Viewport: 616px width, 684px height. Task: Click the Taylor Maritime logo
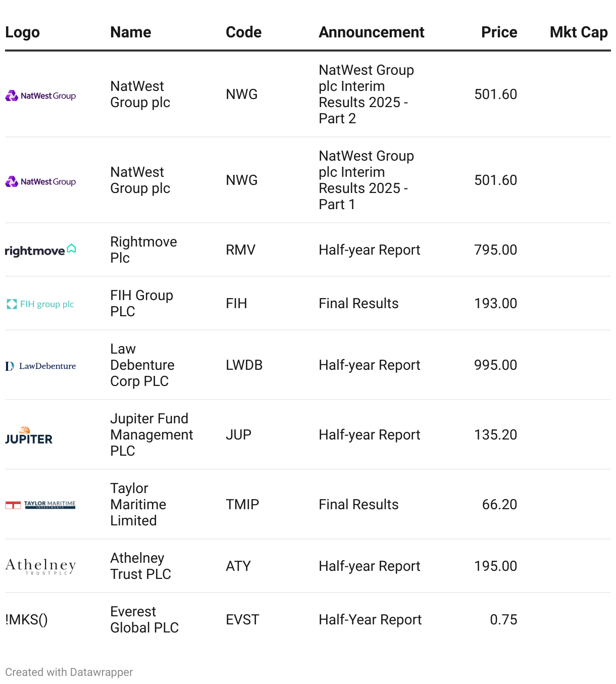click(x=40, y=505)
